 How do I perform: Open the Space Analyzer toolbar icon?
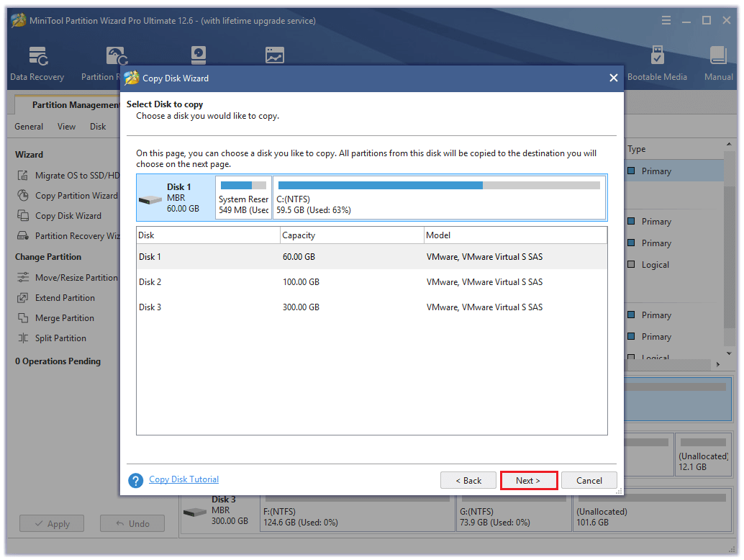[x=275, y=55]
